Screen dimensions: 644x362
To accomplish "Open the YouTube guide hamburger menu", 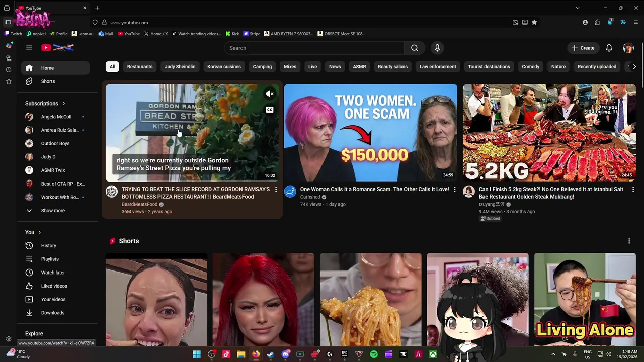I will (x=29, y=48).
